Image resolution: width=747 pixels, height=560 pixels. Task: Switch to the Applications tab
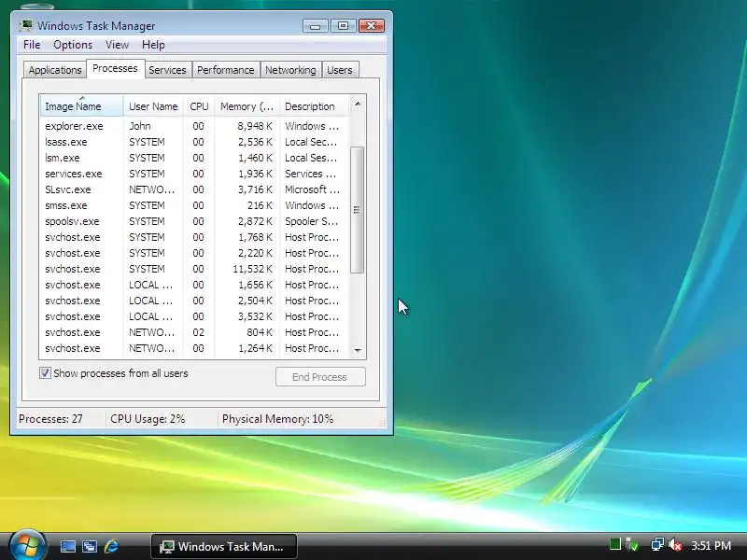click(55, 70)
